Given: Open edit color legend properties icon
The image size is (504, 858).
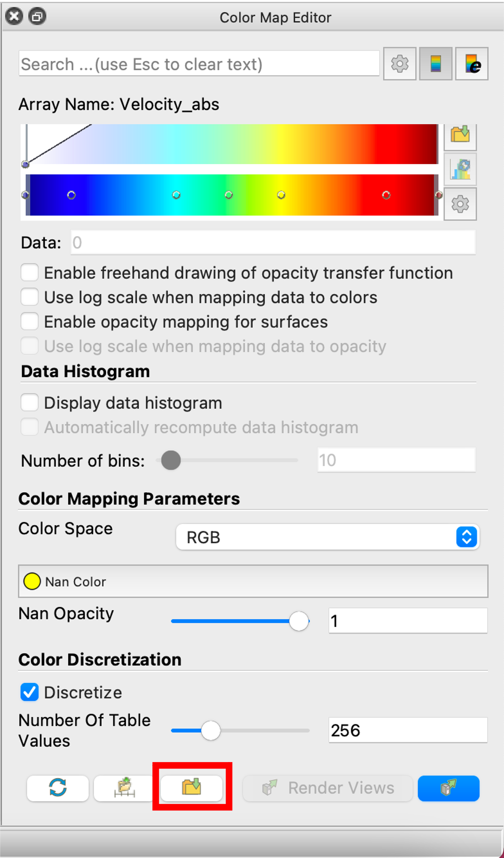Looking at the screenshot, I should (472, 64).
